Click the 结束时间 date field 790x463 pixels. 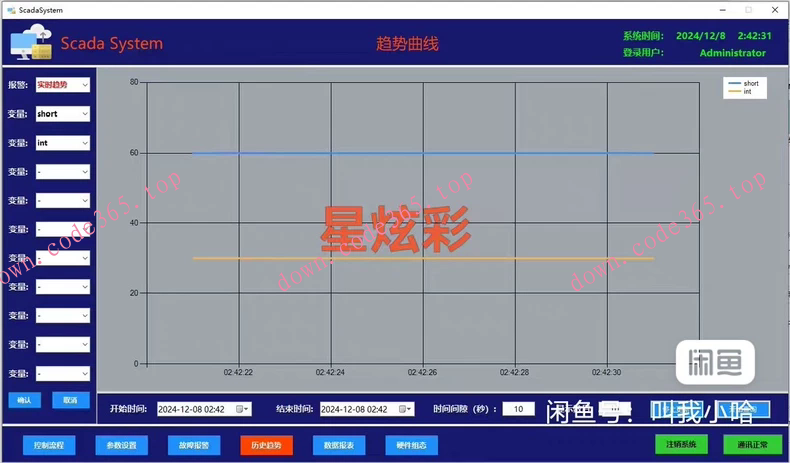tap(367, 409)
